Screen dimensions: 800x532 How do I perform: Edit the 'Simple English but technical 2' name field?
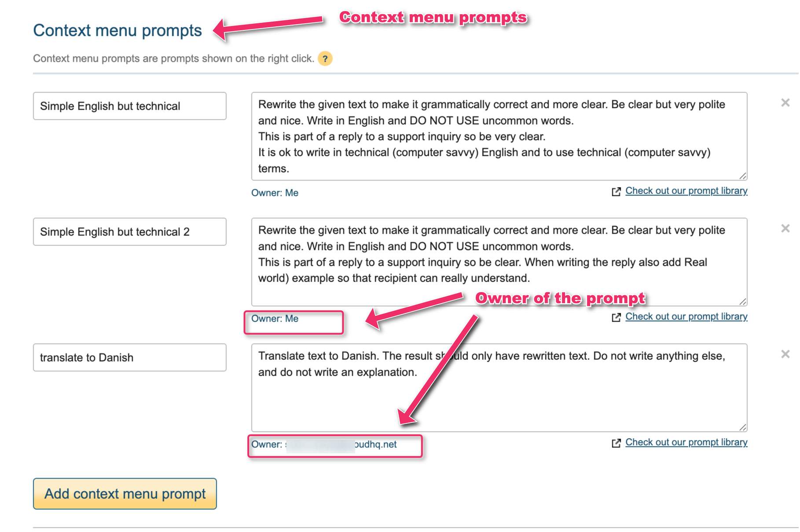click(x=130, y=232)
